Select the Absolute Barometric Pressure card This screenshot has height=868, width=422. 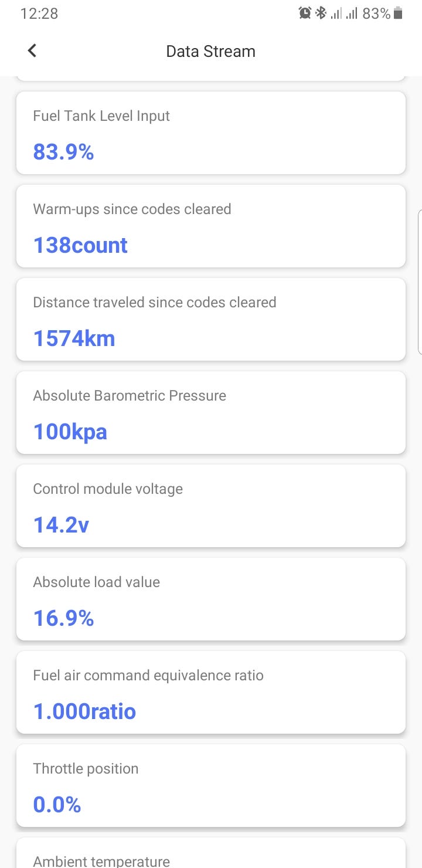211,412
